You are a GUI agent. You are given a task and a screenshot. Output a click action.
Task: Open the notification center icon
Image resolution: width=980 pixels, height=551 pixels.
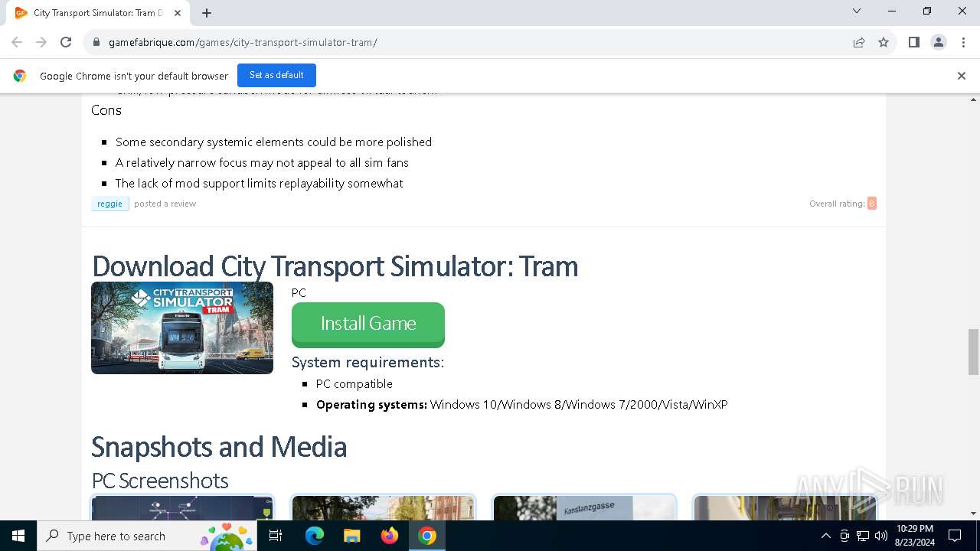(955, 536)
